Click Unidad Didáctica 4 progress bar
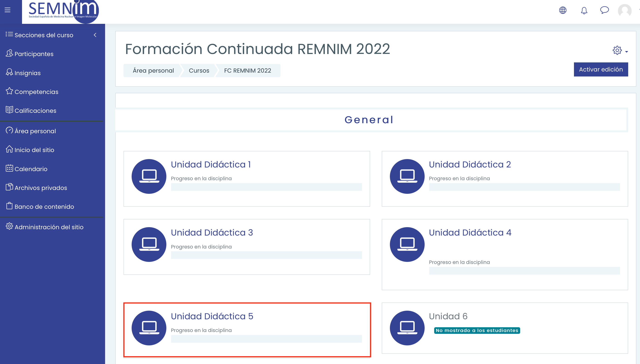 [x=524, y=271]
